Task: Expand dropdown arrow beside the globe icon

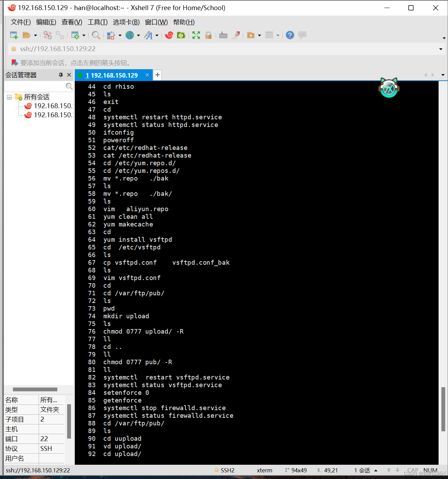Action: [138, 35]
